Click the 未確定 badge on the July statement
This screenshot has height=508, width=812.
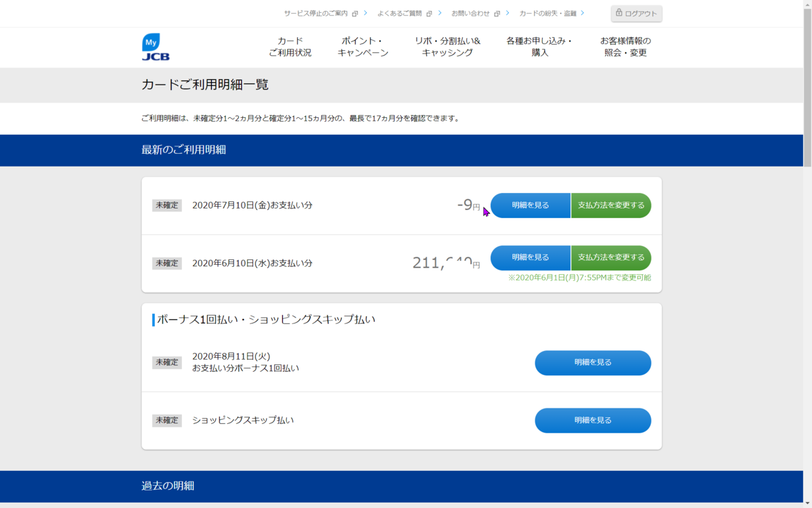(x=166, y=205)
